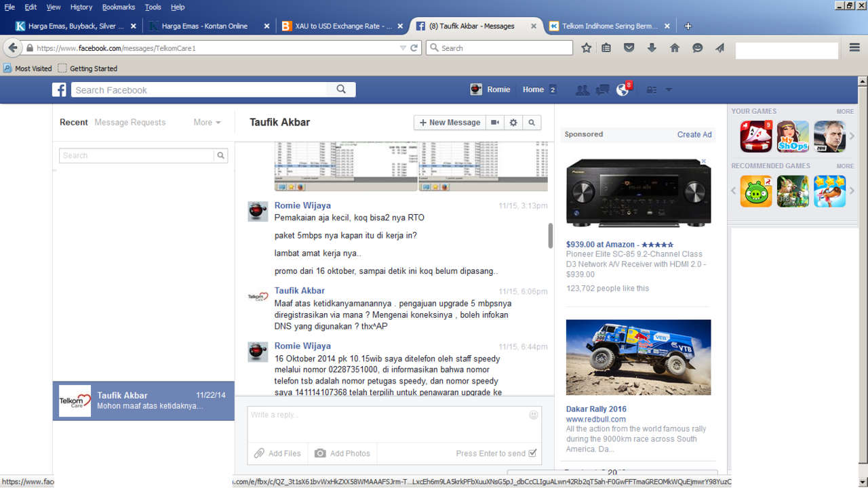Click the Search Facebook input field

(199, 89)
